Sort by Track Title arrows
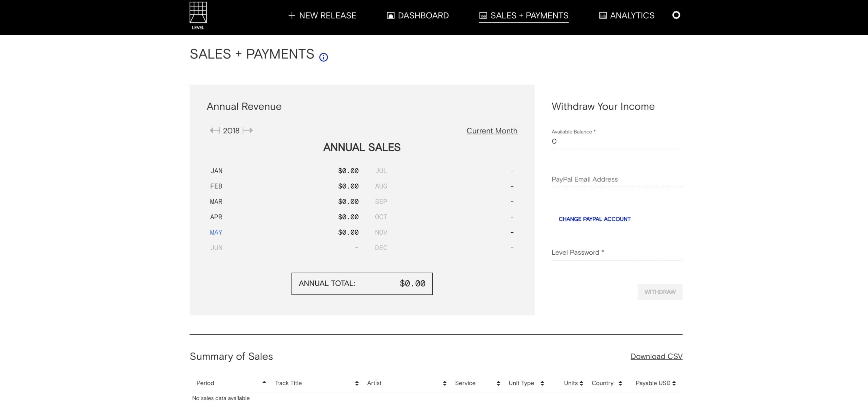This screenshot has width=868, height=403. 357,383
